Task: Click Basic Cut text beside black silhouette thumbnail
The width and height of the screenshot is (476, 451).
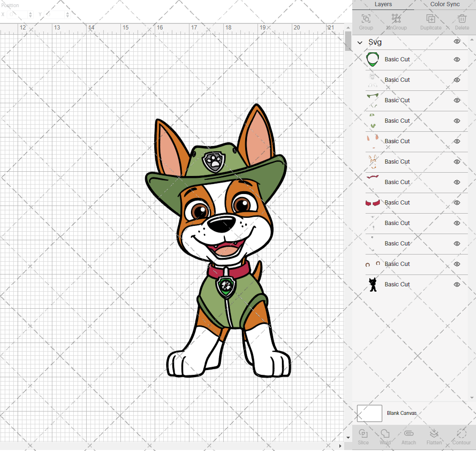Action: point(397,284)
